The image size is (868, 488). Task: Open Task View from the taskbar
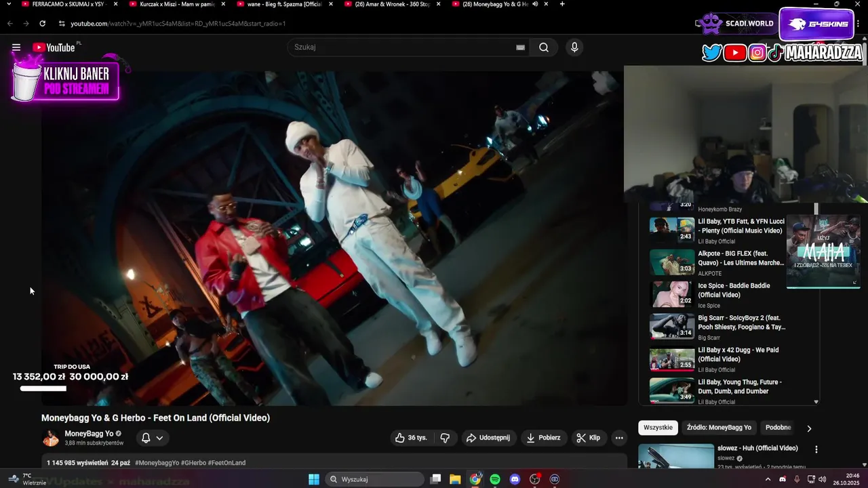click(435, 479)
